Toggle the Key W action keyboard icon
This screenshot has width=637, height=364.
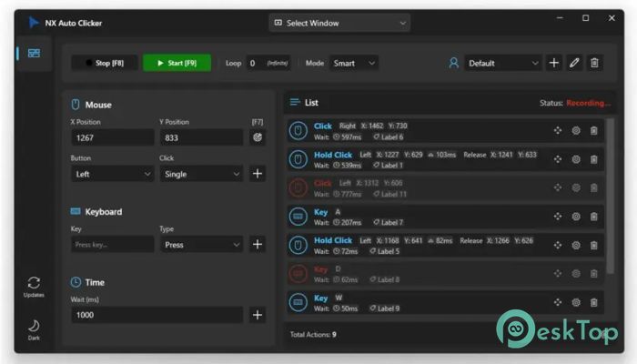[298, 303]
